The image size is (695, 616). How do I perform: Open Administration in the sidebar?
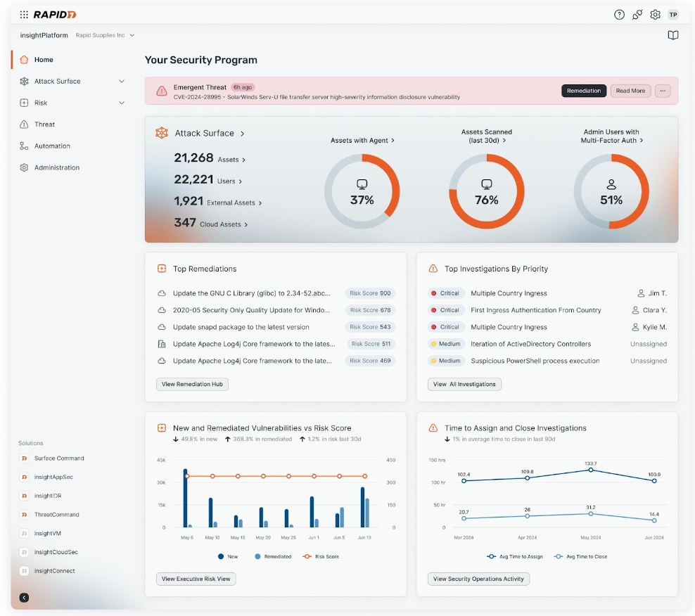click(x=56, y=168)
